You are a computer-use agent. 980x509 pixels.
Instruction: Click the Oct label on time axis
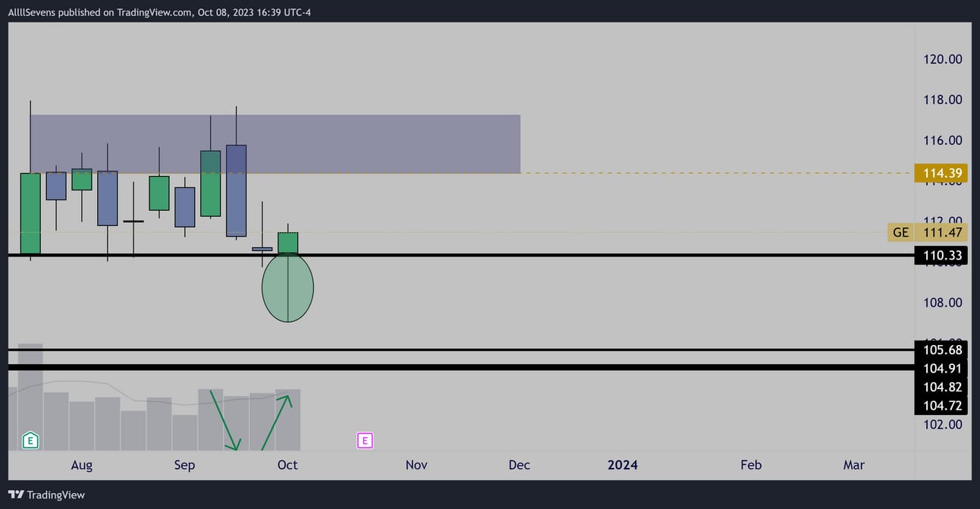(x=287, y=465)
